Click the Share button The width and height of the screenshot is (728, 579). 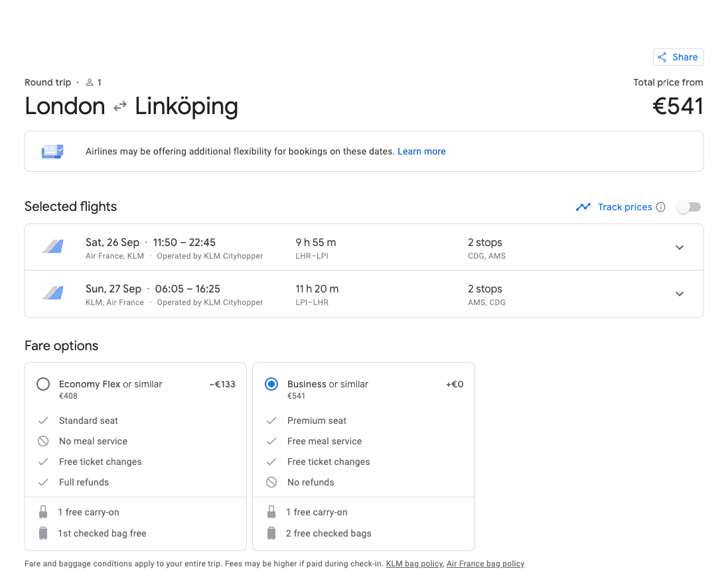click(678, 57)
